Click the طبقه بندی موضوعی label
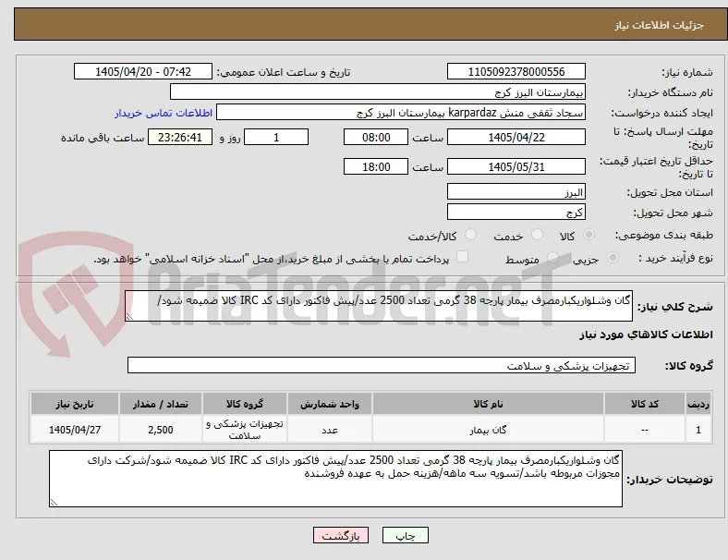728x560 pixels. pos(664,235)
